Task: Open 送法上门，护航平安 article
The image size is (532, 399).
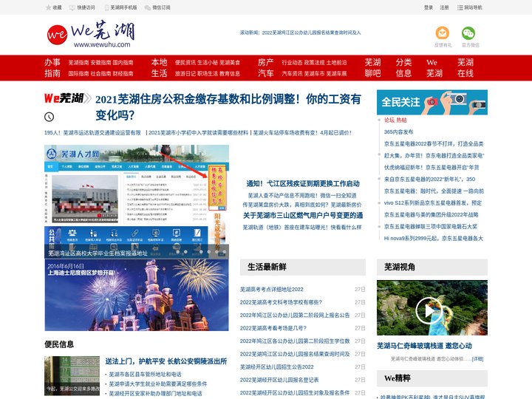Action: (166, 361)
